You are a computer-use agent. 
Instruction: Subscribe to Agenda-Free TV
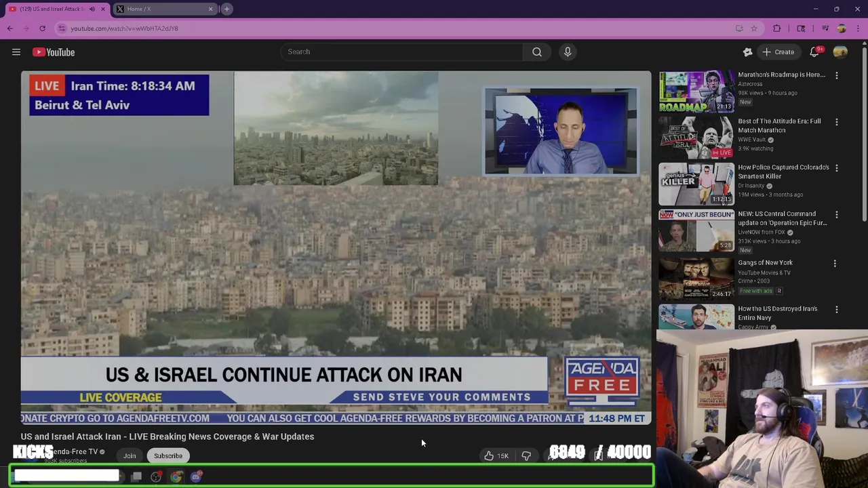coord(168,456)
